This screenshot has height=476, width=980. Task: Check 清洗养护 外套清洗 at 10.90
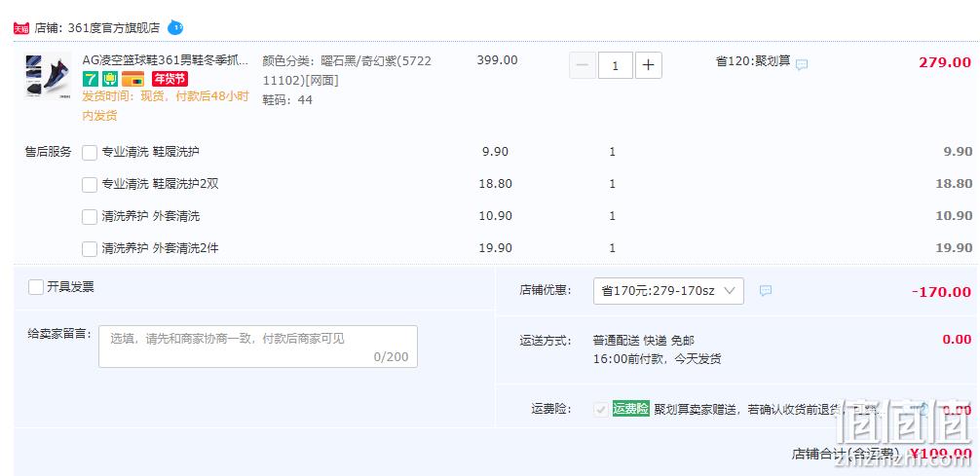click(x=90, y=217)
